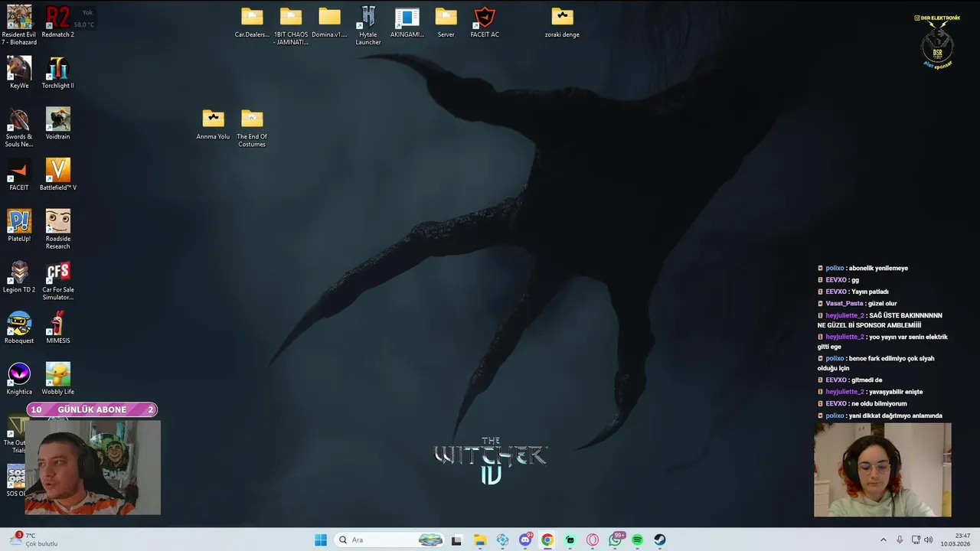Open The End Of Costumes folder
980x551 pixels.
click(252, 128)
